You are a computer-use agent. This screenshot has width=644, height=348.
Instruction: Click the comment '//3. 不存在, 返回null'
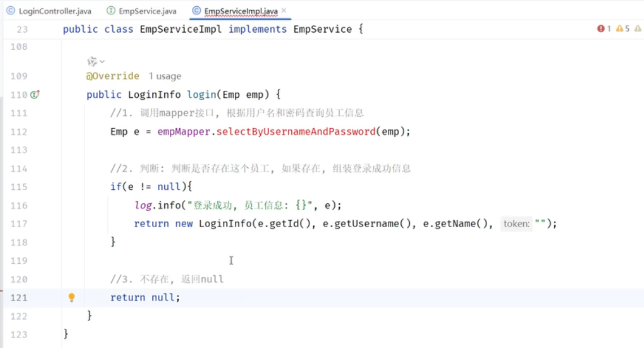pyautogui.click(x=167, y=280)
